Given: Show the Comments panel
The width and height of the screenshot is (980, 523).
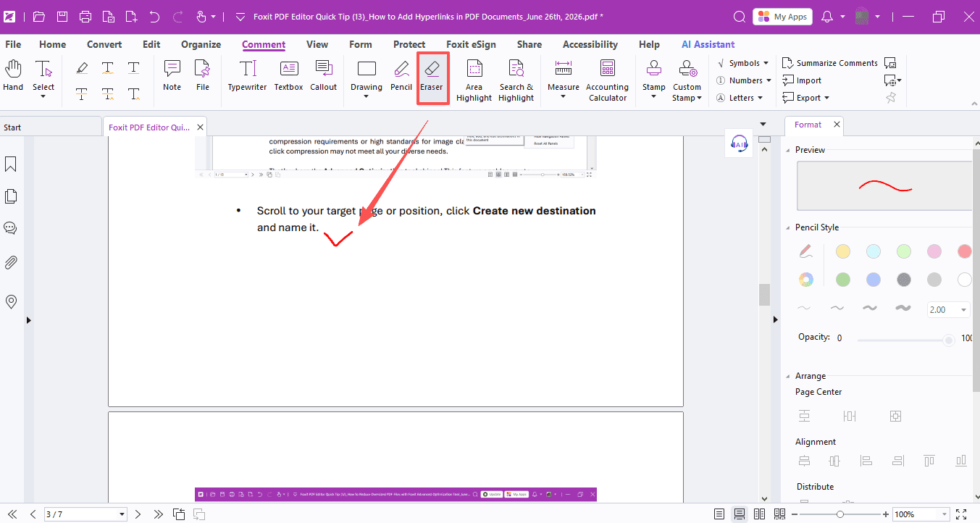Looking at the screenshot, I should tap(11, 228).
